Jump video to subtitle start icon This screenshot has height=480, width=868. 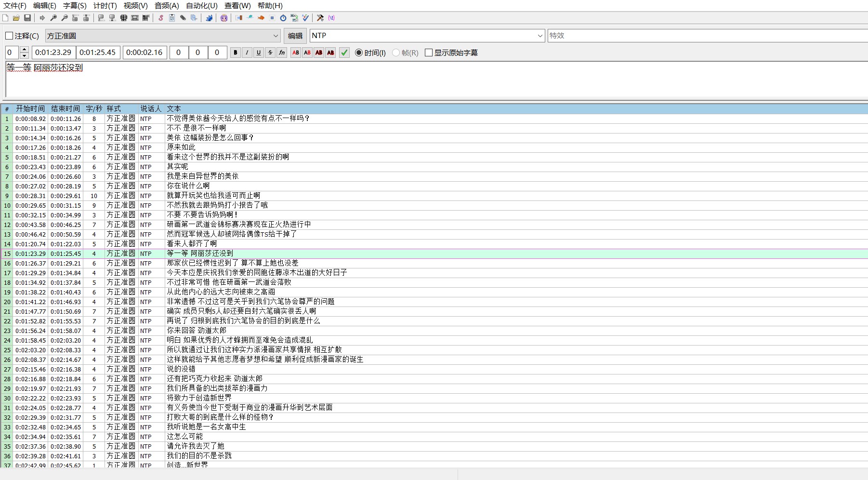click(x=75, y=18)
